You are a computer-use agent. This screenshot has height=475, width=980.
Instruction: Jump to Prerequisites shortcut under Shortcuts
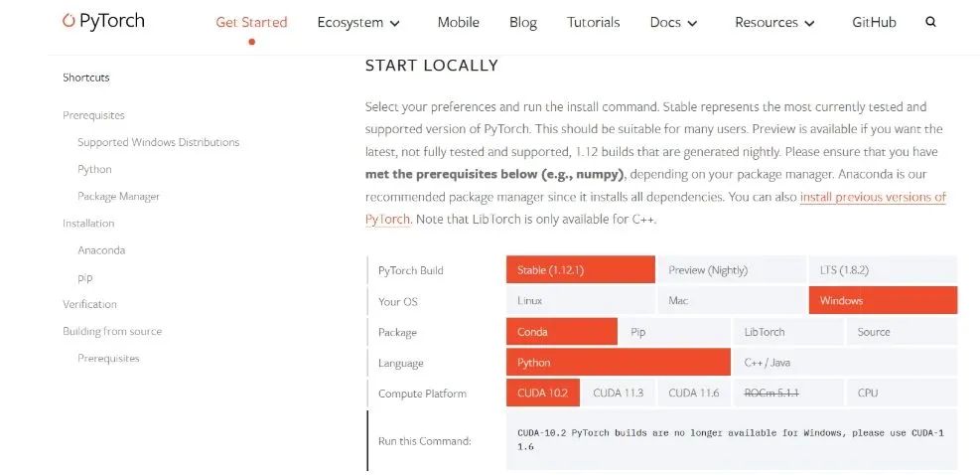pos(93,115)
